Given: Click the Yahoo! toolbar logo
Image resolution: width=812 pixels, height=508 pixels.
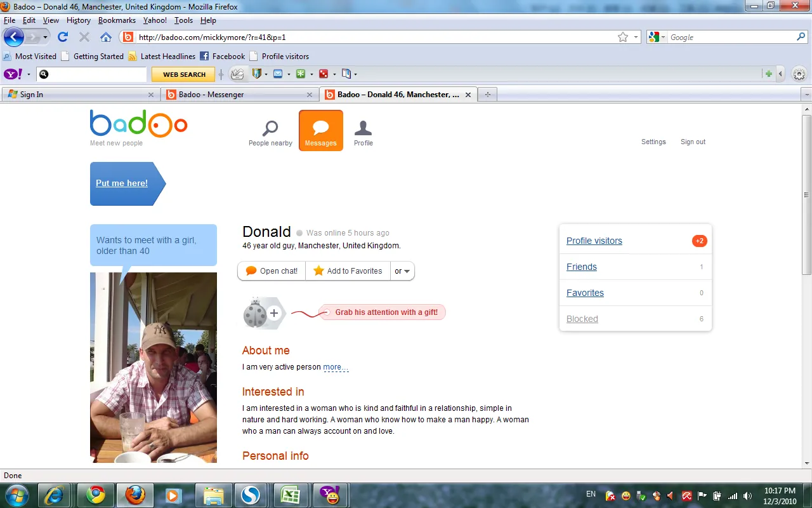Looking at the screenshot, I should click(13, 74).
